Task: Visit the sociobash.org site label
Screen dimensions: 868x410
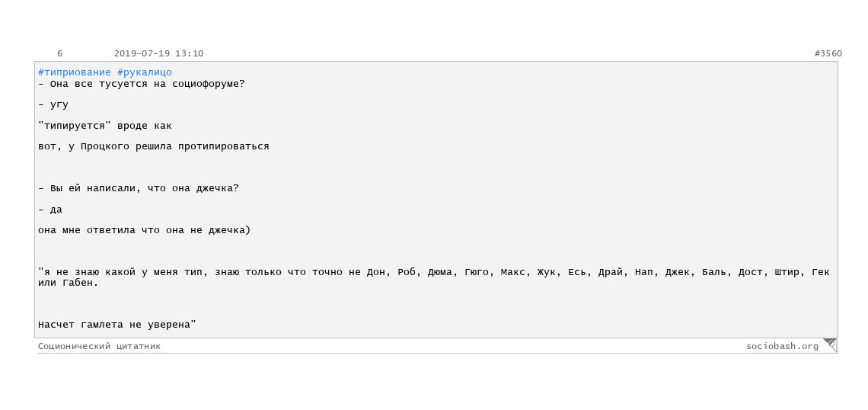Action: (782, 346)
